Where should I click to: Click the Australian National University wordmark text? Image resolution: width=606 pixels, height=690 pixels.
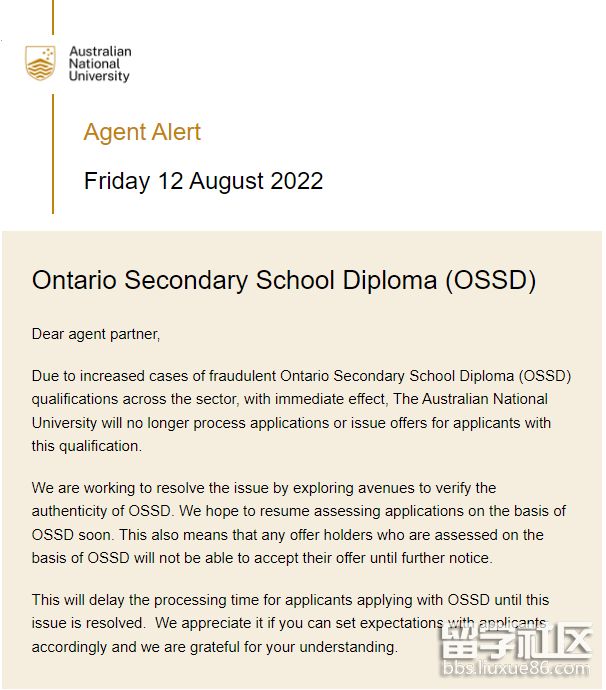(99, 63)
